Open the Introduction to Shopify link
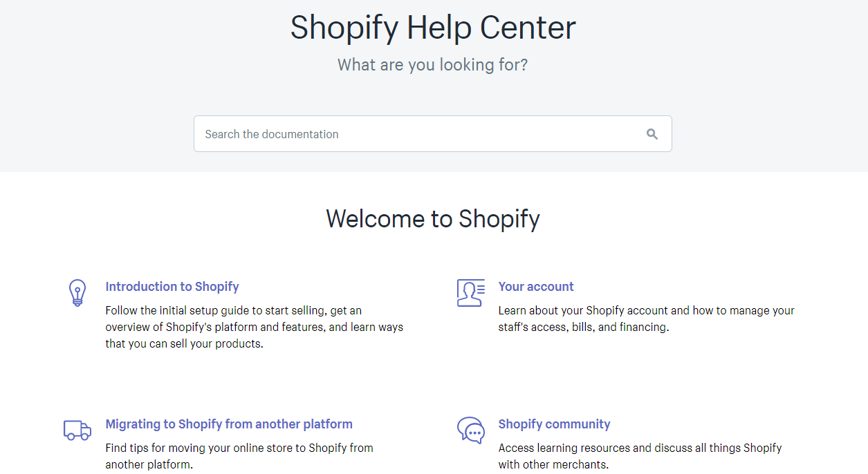The image size is (868, 474). click(x=172, y=287)
